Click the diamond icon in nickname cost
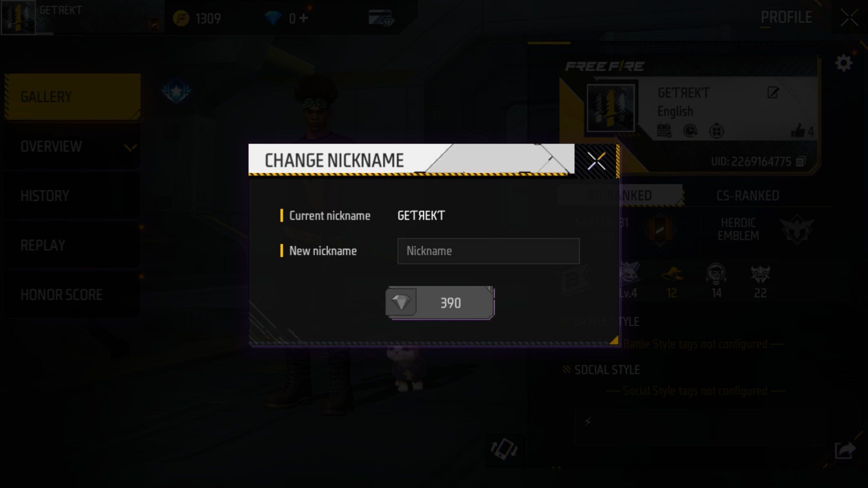The height and width of the screenshot is (488, 868). [x=401, y=303]
